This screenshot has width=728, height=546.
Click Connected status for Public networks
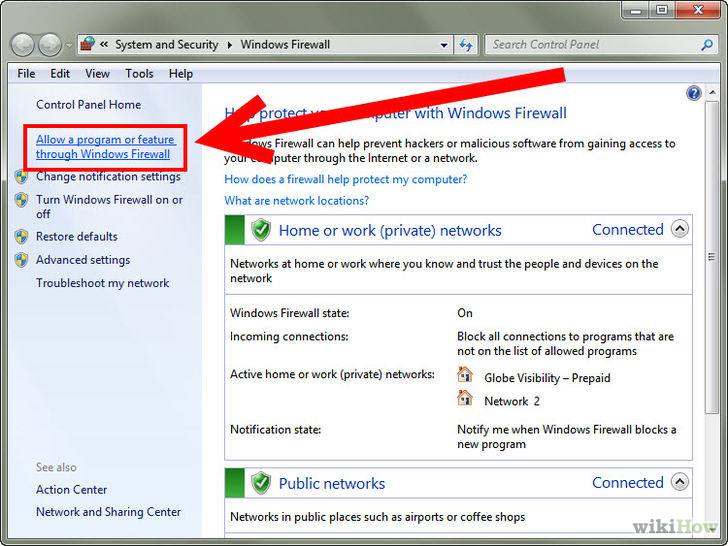(x=628, y=482)
